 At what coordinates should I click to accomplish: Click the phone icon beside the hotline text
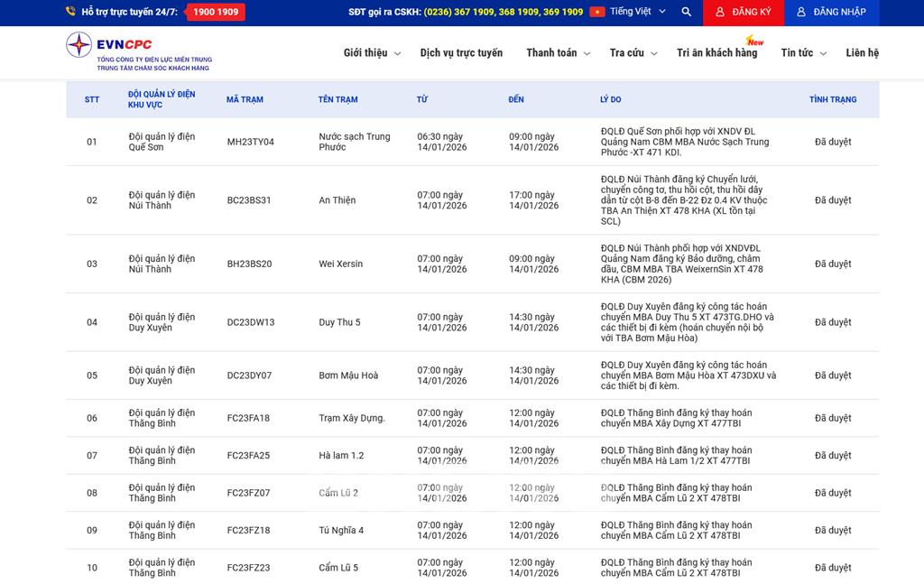(x=70, y=12)
